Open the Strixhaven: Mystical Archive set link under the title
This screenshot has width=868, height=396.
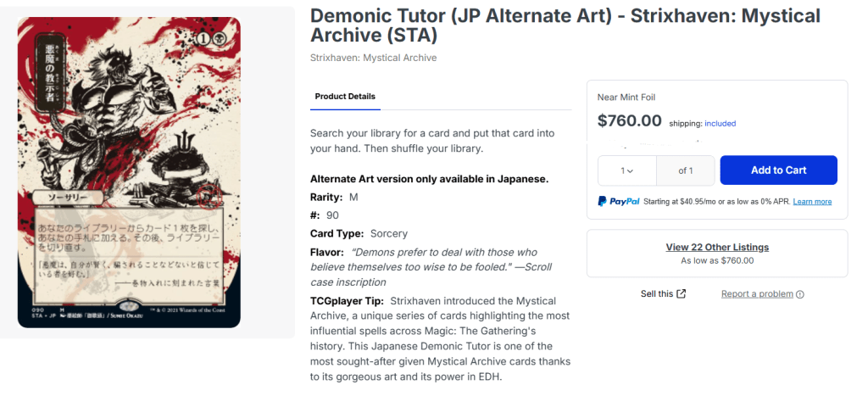(373, 58)
